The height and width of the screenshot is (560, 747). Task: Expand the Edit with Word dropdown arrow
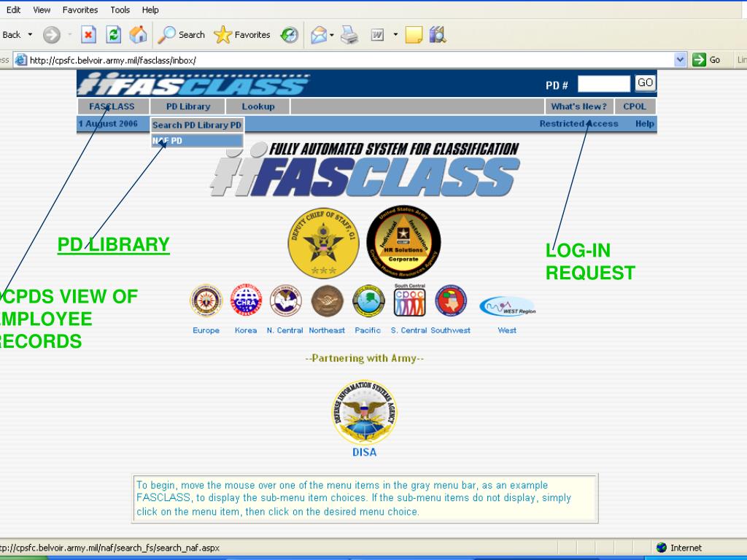(x=395, y=35)
